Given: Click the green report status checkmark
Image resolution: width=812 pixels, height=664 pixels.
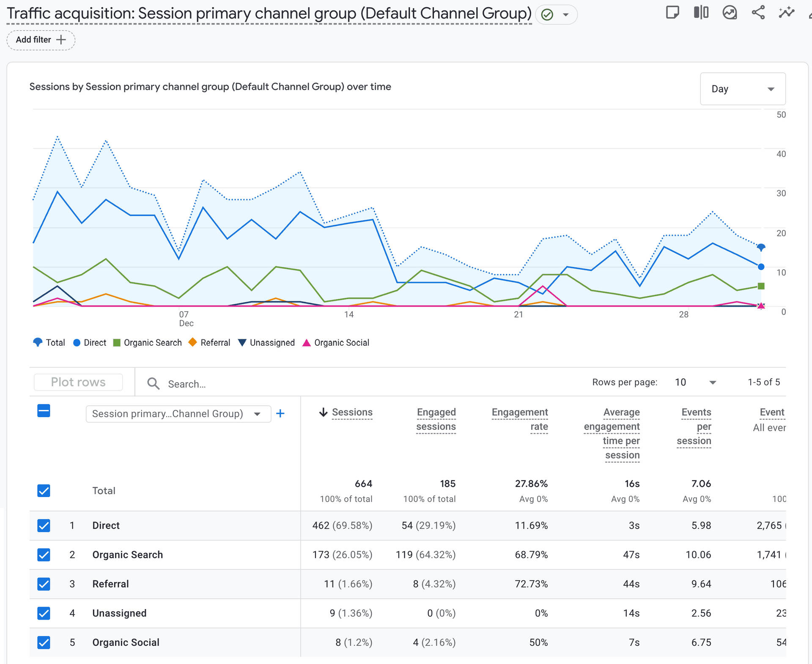Looking at the screenshot, I should point(547,15).
